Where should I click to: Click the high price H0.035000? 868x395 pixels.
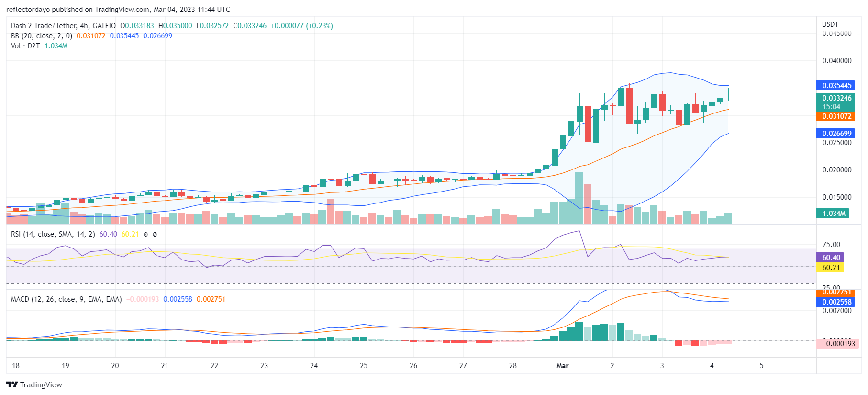click(175, 26)
